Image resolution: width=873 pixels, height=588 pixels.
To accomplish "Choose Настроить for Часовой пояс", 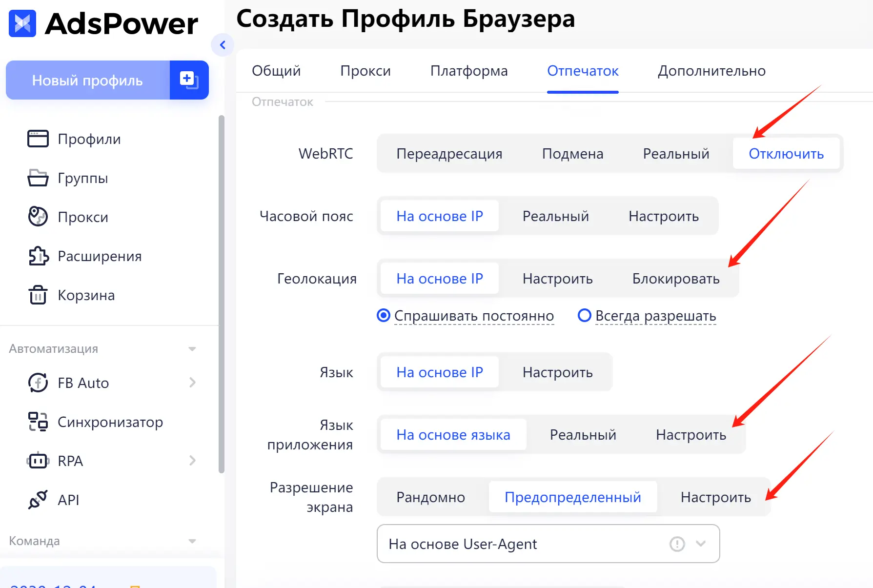I will tap(664, 216).
